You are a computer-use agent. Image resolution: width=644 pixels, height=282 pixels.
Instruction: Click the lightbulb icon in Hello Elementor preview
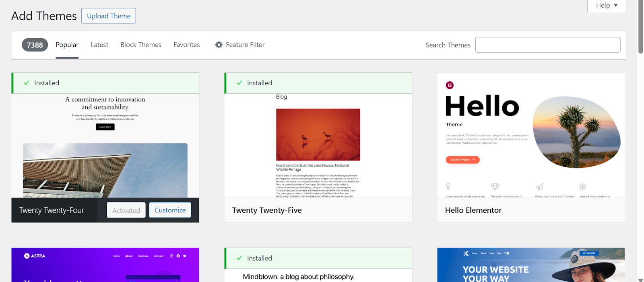(x=448, y=186)
